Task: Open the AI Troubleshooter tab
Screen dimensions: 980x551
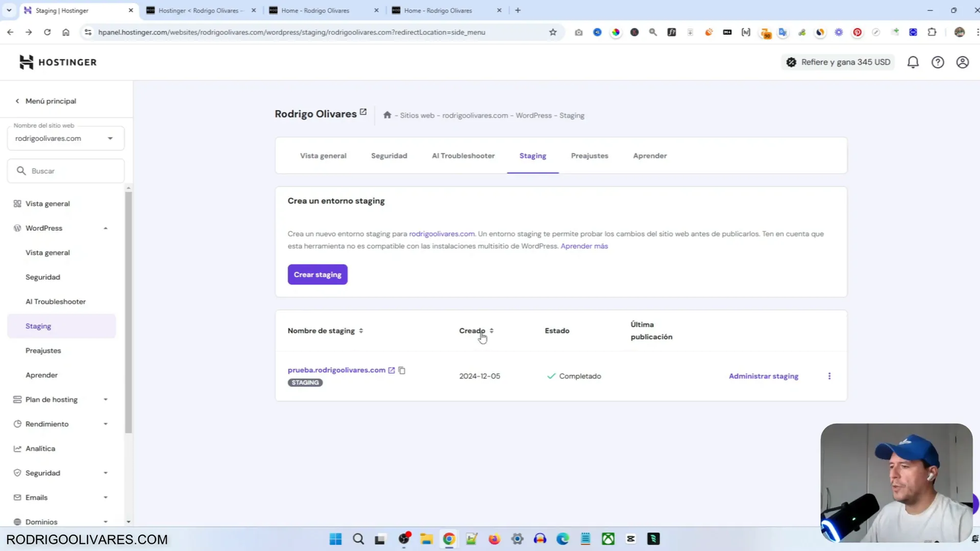Action: coord(462,156)
